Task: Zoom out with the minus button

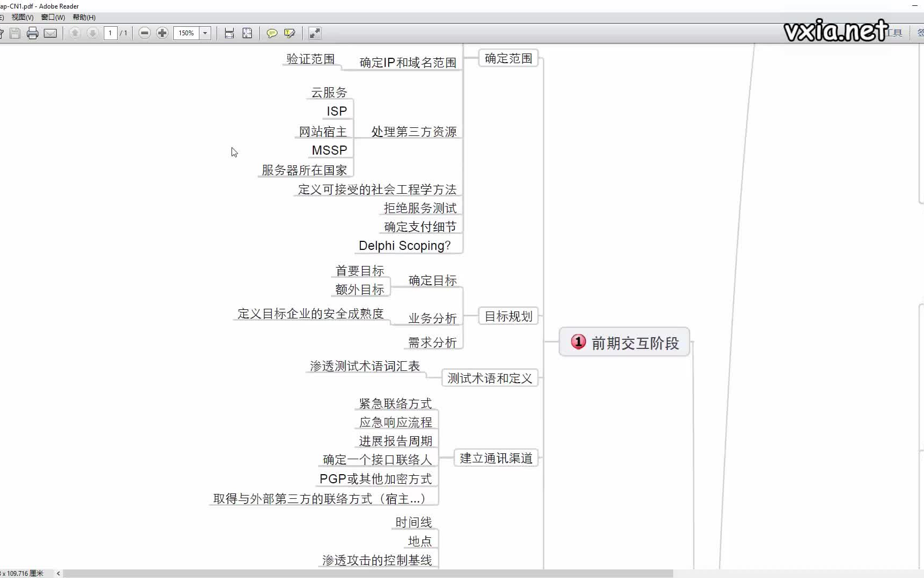Action: click(x=144, y=33)
